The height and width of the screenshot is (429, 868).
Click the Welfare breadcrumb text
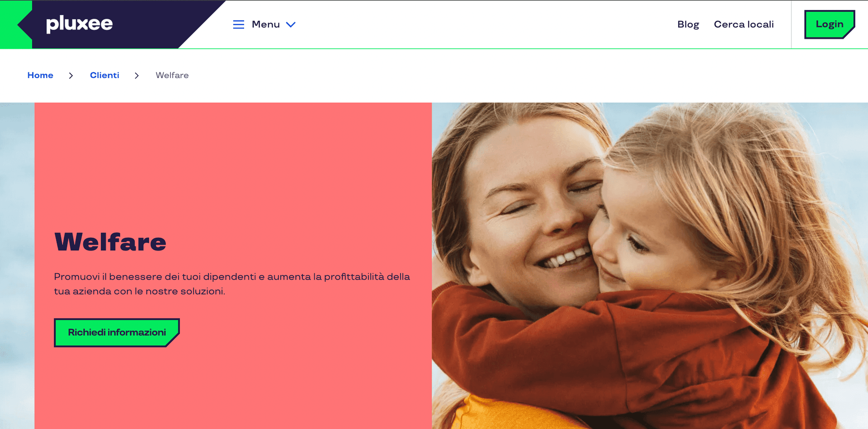click(172, 75)
